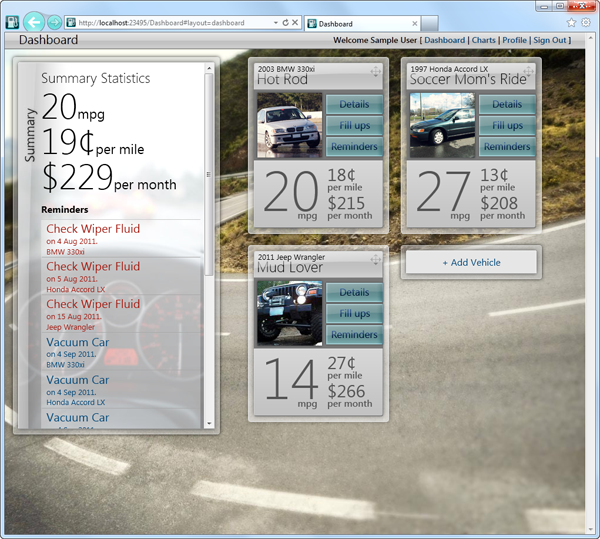Click the Dashboard page title text
This screenshot has height=539, width=600.
tap(48, 40)
